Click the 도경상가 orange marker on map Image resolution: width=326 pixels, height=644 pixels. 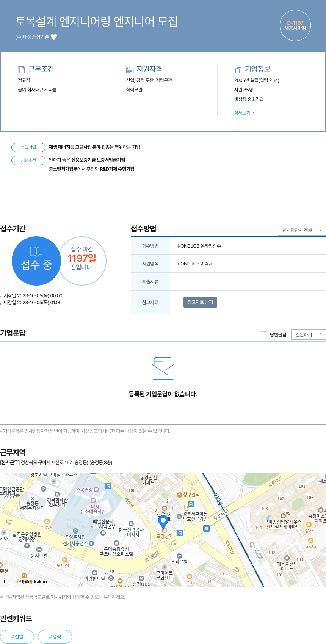pos(165,530)
